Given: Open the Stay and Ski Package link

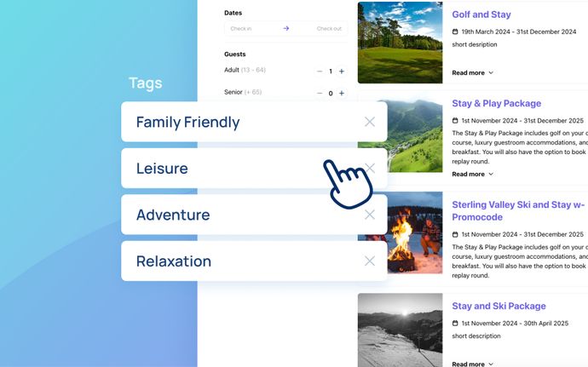Looking at the screenshot, I should pos(499,306).
